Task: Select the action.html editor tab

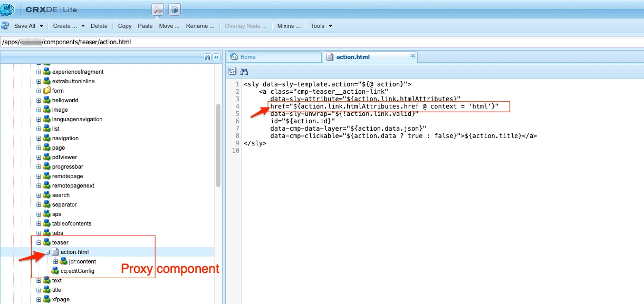Action: click(x=370, y=57)
